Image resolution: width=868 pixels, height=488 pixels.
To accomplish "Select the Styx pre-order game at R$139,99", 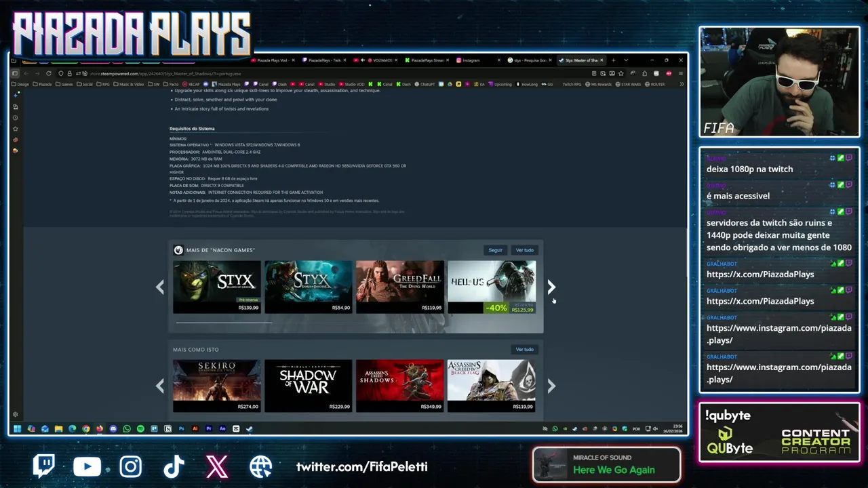I will (x=217, y=287).
